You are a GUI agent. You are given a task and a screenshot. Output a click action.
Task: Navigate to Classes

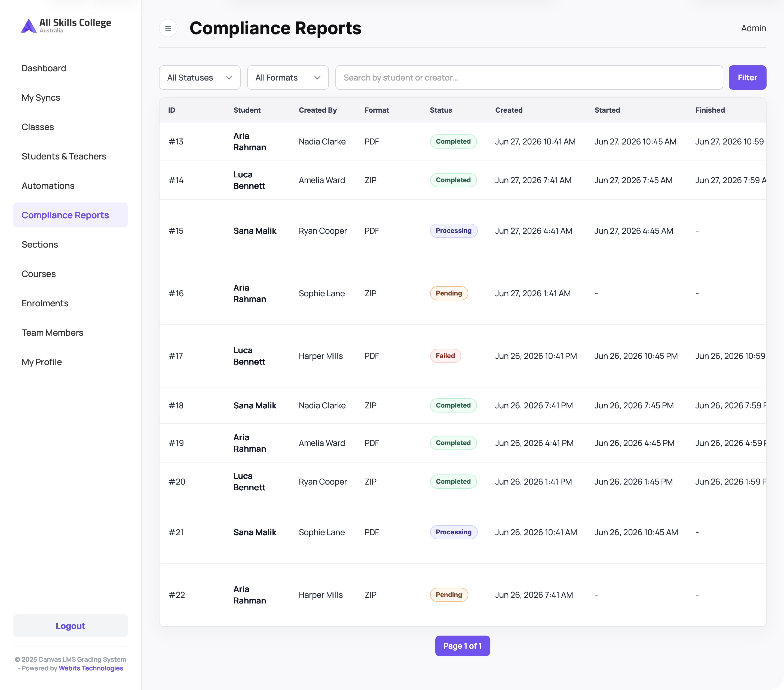pos(38,127)
